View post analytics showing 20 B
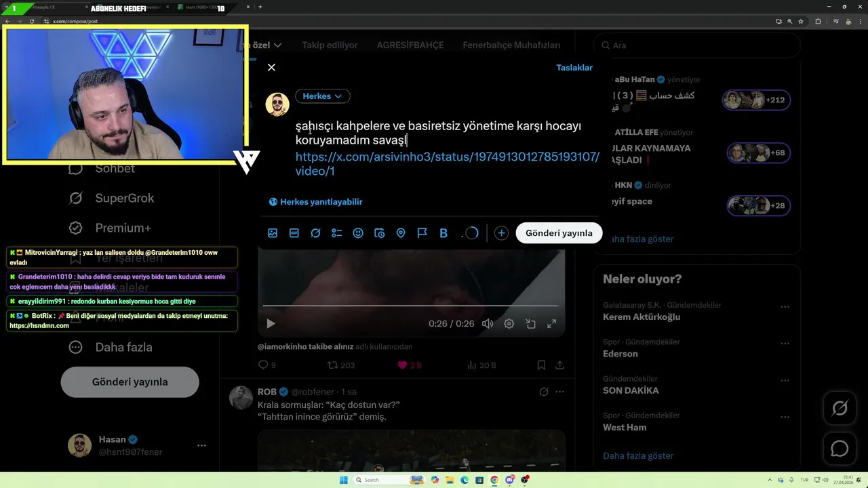This screenshot has height=488, width=868. 482,365
